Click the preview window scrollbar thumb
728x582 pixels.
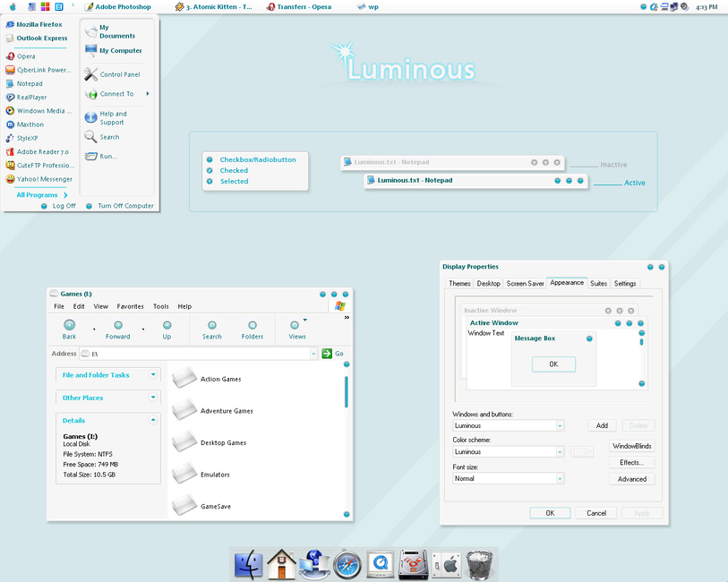[642, 343]
